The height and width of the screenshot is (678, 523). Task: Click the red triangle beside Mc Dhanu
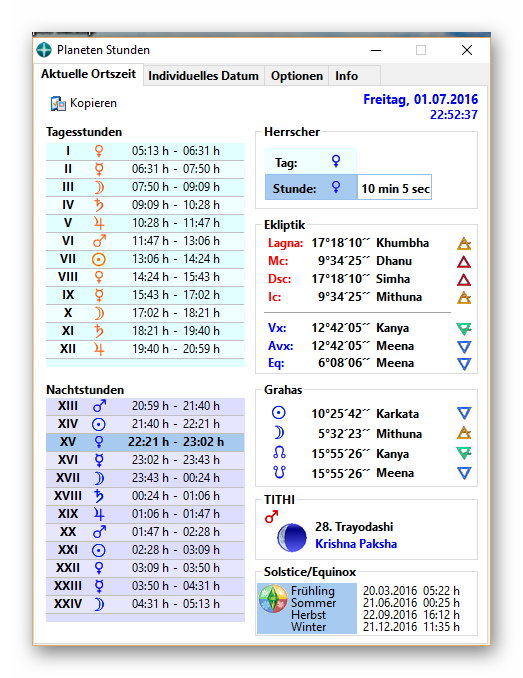tap(464, 262)
